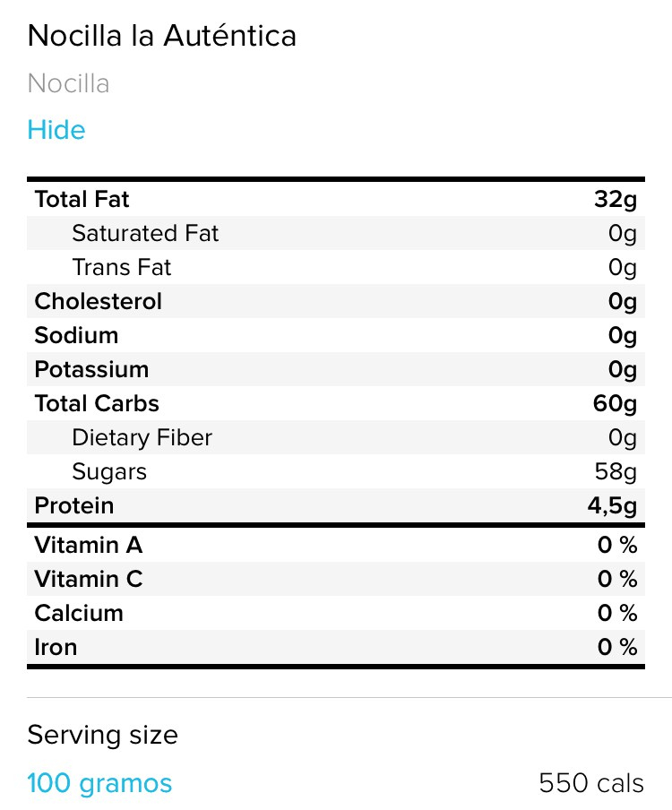Tap the Trans Fat row
The image size is (672, 810).
(335, 267)
